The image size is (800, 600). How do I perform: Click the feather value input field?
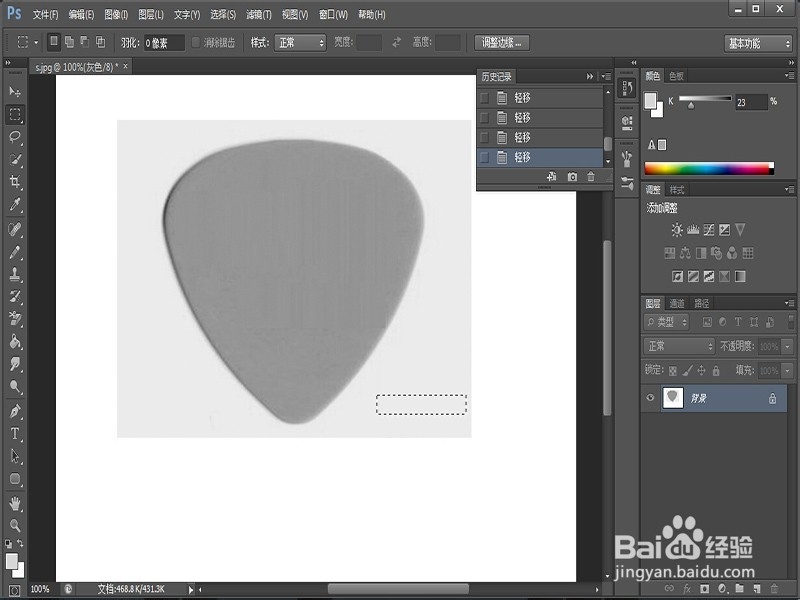[x=164, y=43]
